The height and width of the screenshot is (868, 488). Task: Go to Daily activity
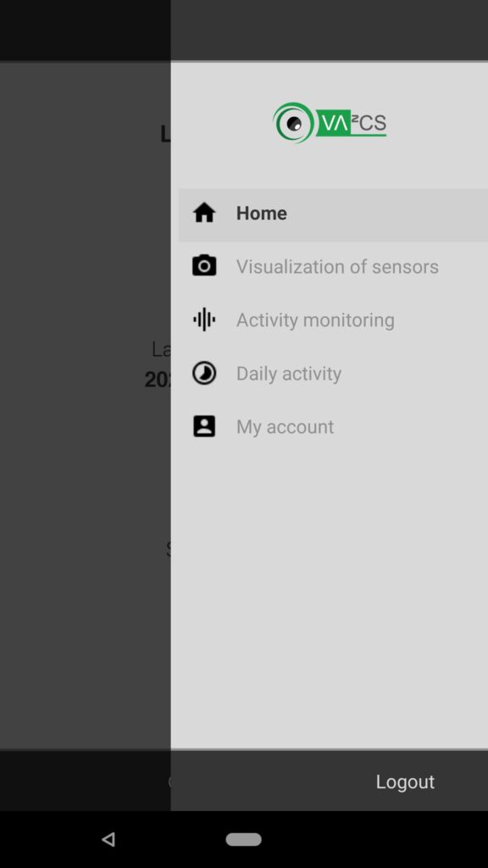tap(333, 374)
